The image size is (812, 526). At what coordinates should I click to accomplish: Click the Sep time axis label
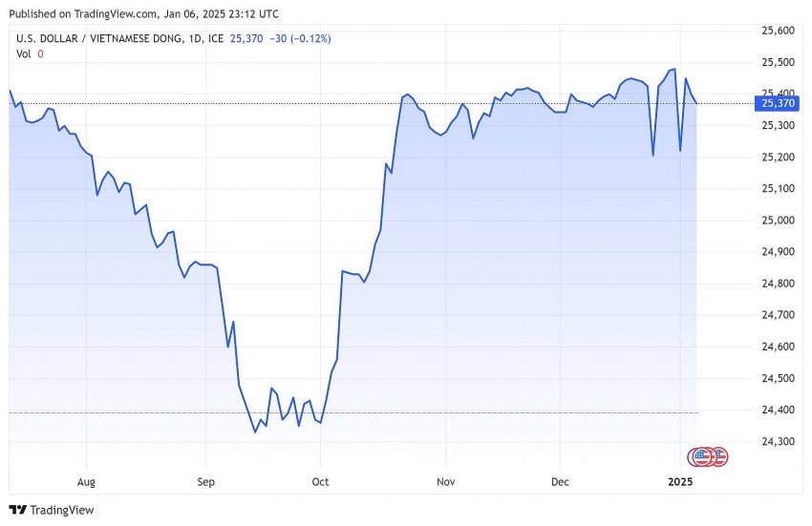pyautogui.click(x=205, y=482)
